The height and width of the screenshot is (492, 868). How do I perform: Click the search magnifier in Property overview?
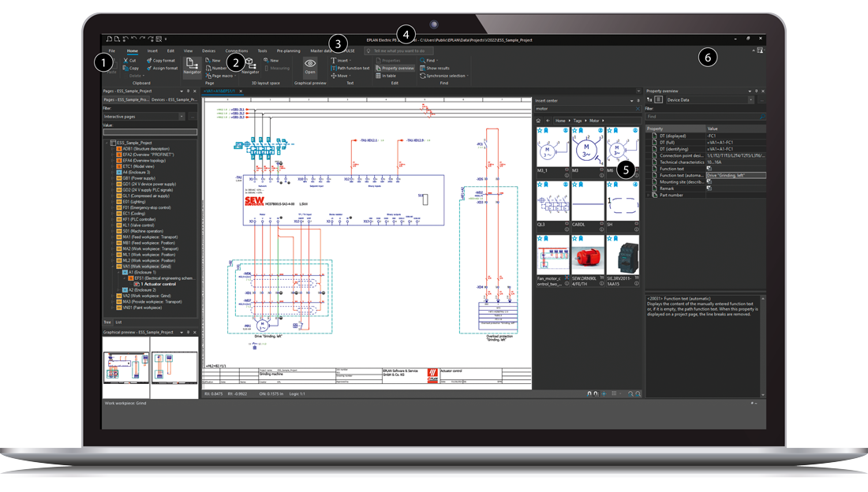click(762, 117)
